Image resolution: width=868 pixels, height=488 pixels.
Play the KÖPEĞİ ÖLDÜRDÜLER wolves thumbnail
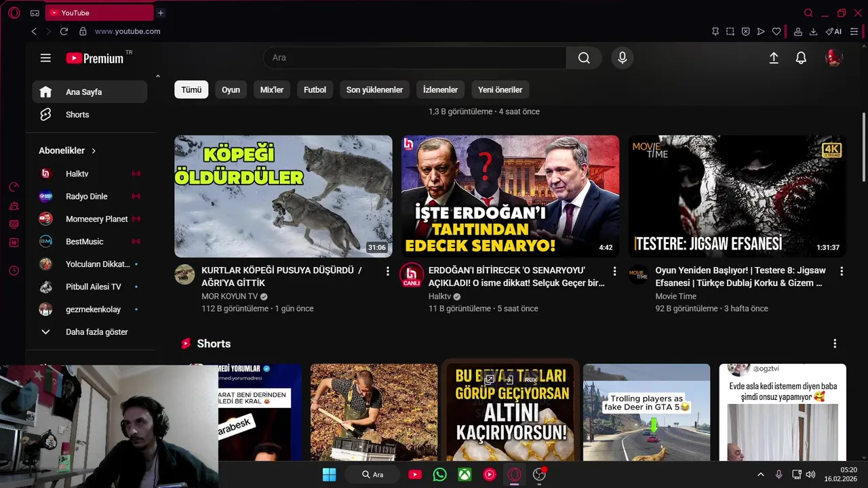pos(283,196)
